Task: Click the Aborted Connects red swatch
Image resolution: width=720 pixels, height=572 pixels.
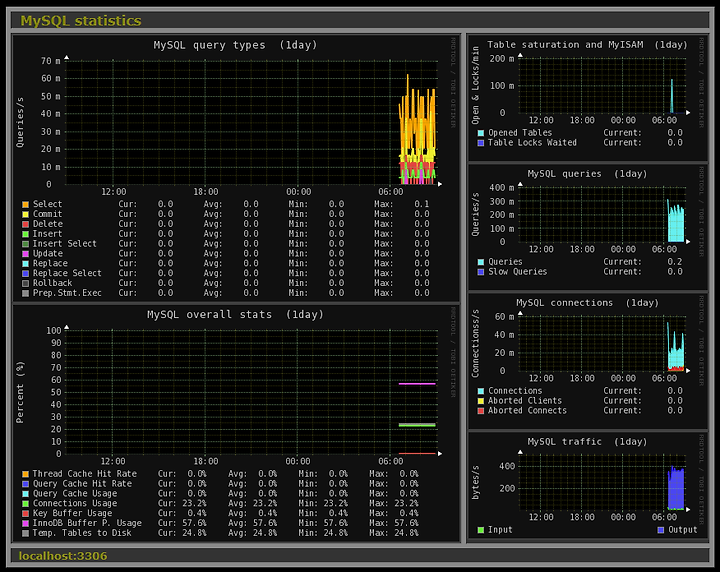Action: tap(481, 411)
